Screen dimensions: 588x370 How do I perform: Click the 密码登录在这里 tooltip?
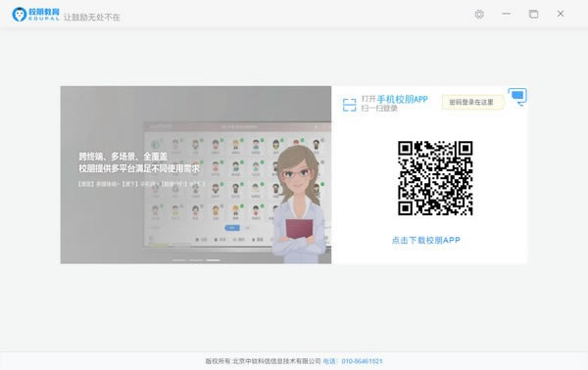tap(472, 102)
